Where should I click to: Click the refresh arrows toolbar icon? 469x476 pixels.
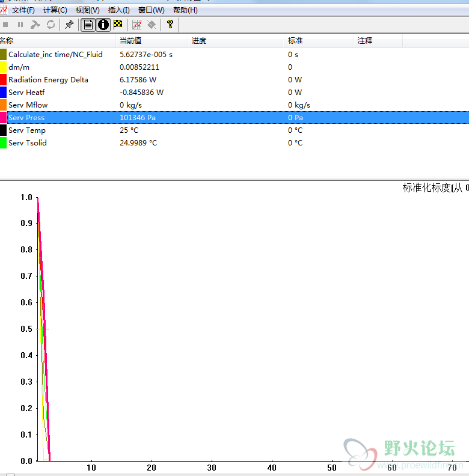[x=51, y=25]
